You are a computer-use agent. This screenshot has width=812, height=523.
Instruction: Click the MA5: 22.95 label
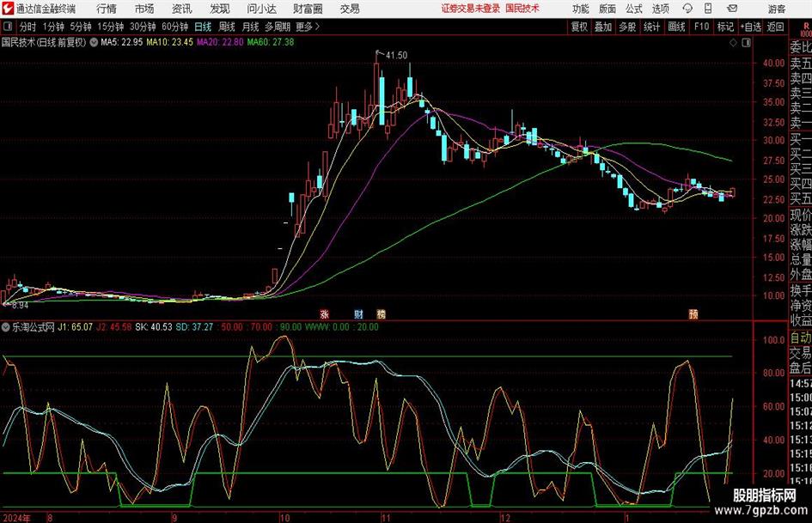point(122,42)
